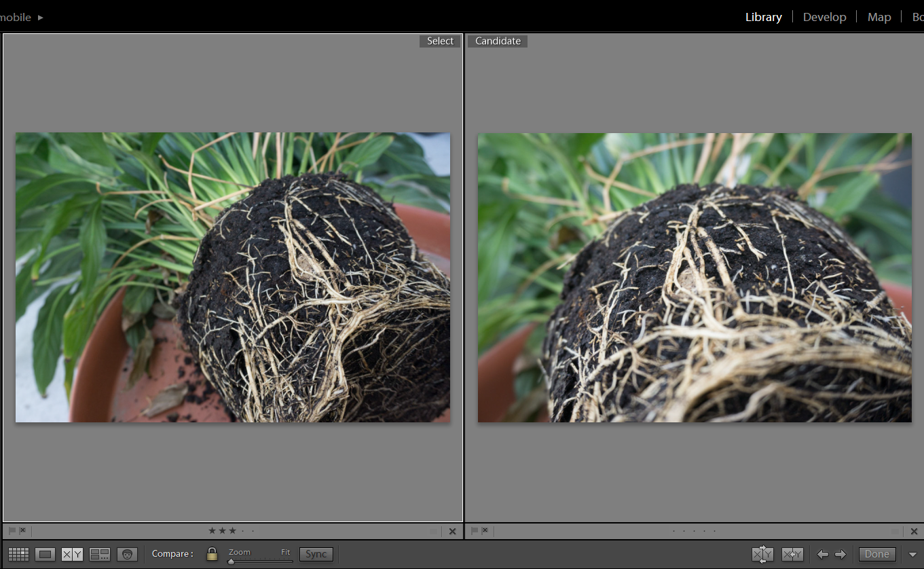The height and width of the screenshot is (569, 924).
Task: Open the toolbar options dropdown arrow
Action: [912, 554]
